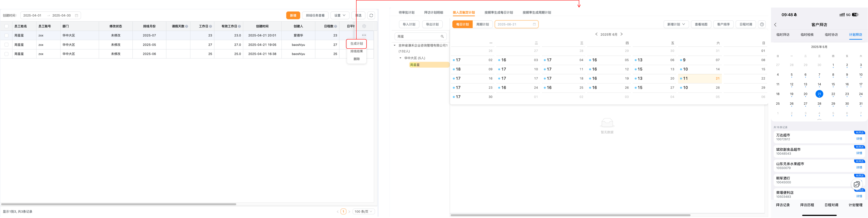The height and width of the screenshot is (218, 868).
Task: Switch to 待审批计划 tab
Action: [x=406, y=12]
